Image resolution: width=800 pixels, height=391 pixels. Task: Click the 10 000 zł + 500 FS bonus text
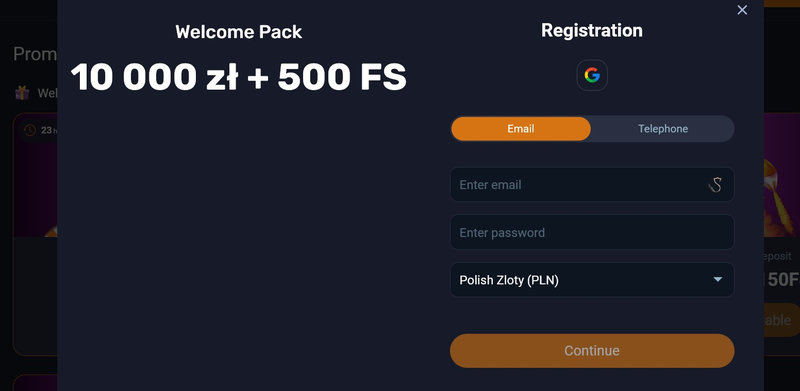pyautogui.click(x=238, y=77)
